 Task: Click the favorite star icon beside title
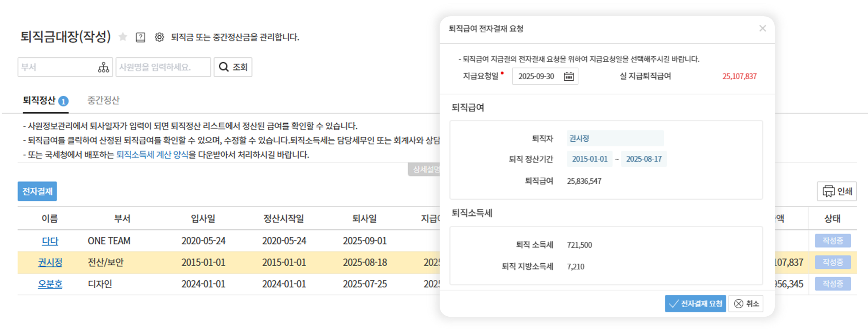pos(123,37)
